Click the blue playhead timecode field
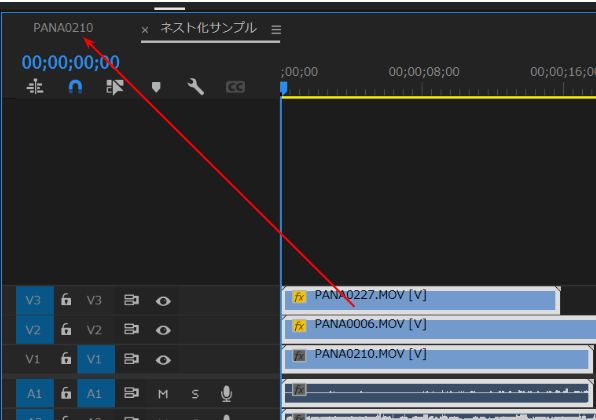Image resolution: width=596 pixels, height=420 pixels. [71, 62]
